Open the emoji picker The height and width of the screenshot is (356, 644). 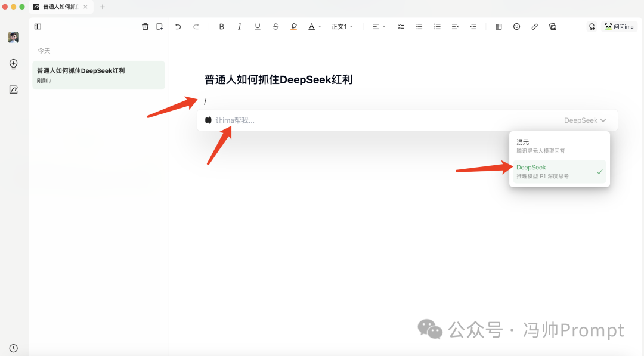(516, 27)
